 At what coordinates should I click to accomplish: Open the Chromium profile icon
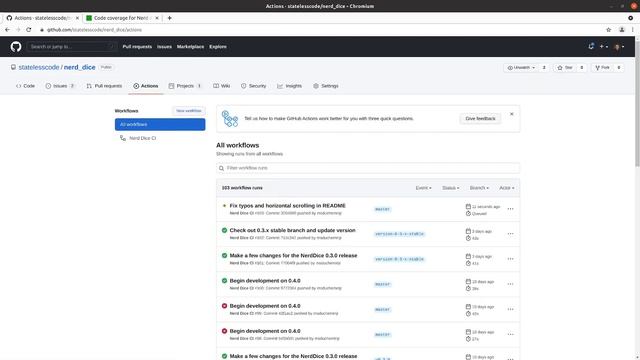coord(622,30)
